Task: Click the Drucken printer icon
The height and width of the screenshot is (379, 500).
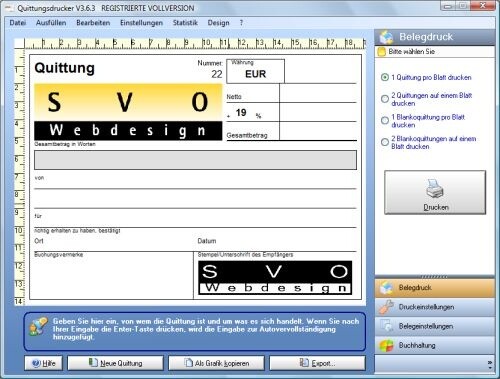Action: [435, 188]
